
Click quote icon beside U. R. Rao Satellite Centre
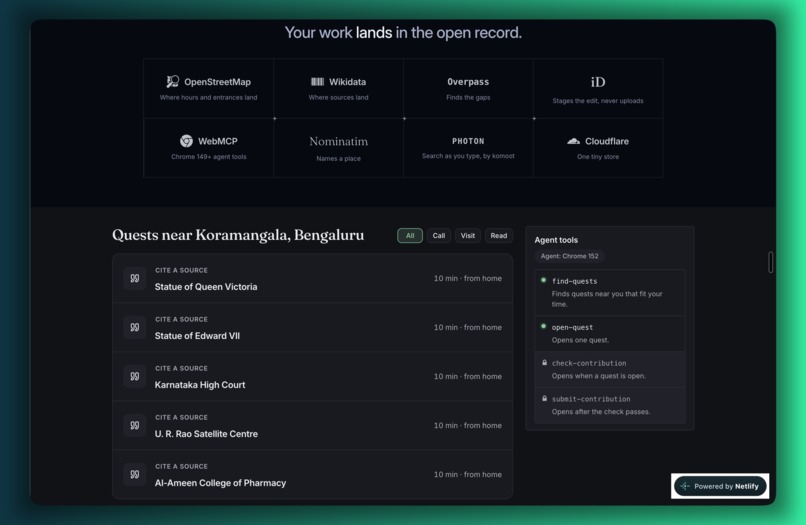(x=135, y=425)
